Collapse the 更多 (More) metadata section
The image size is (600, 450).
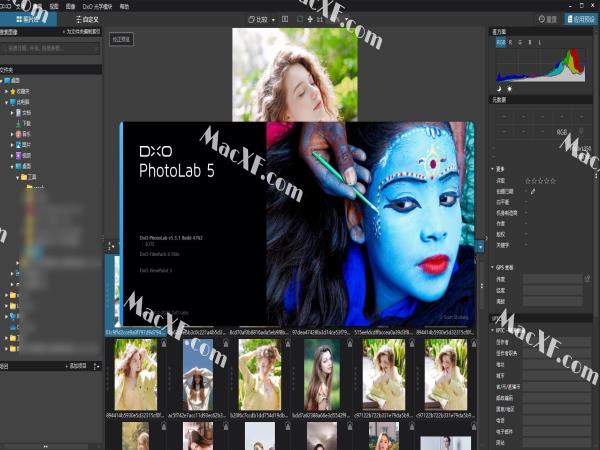click(492, 169)
